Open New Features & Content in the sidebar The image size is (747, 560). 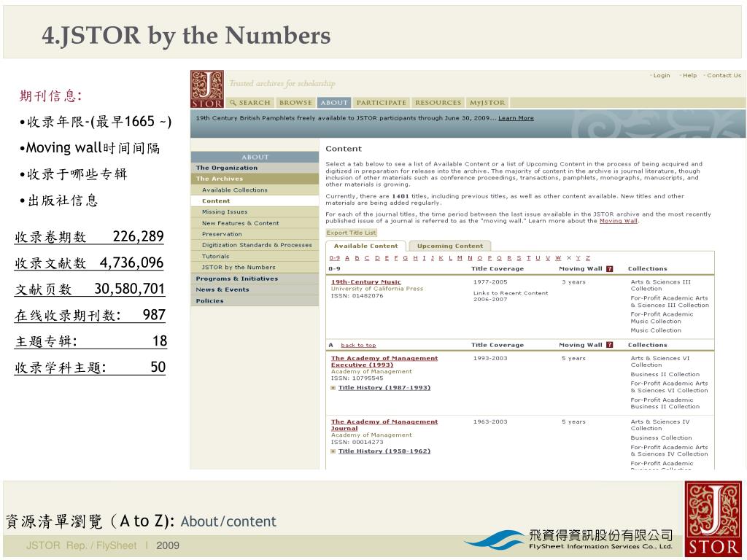click(x=255, y=223)
